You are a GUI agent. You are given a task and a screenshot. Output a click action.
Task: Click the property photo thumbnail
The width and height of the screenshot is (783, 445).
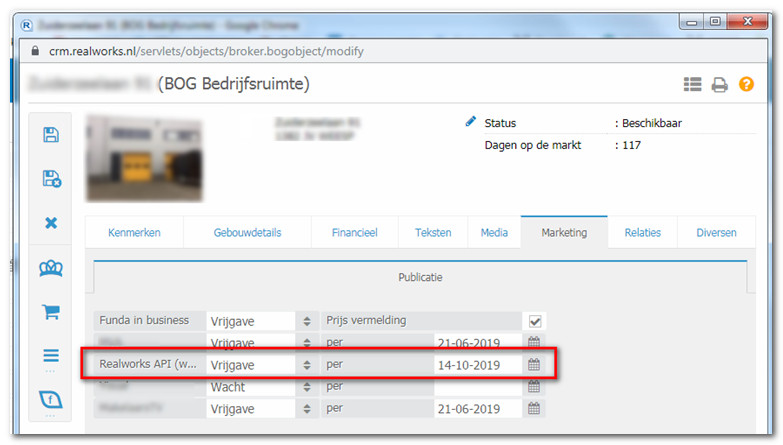[x=144, y=159]
